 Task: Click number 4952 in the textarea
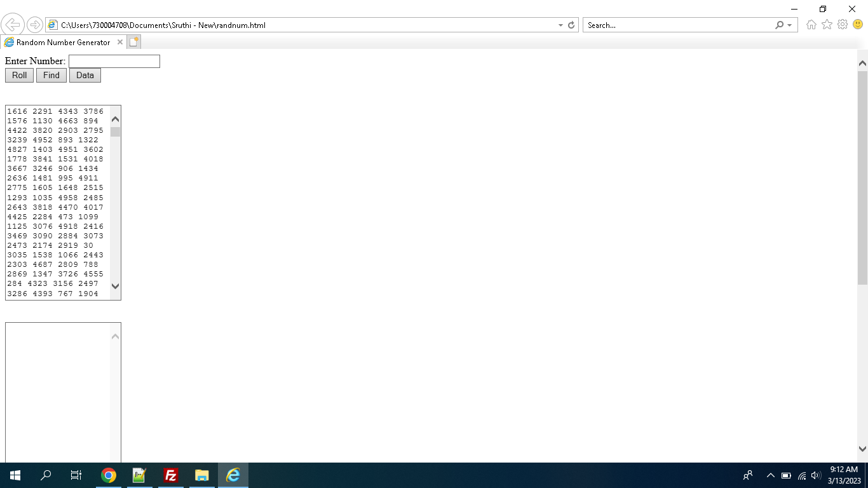tap(43, 140)
